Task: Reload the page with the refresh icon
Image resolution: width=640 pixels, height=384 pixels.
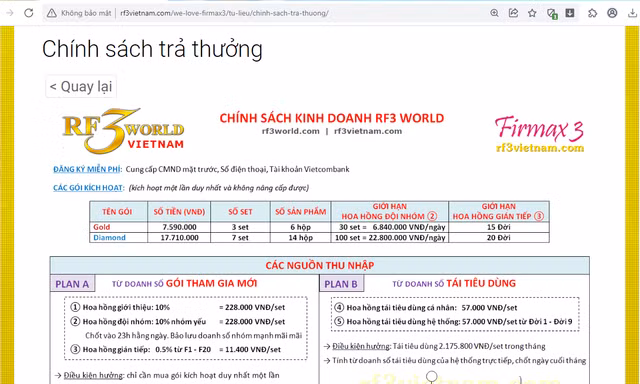Action: 29,13
